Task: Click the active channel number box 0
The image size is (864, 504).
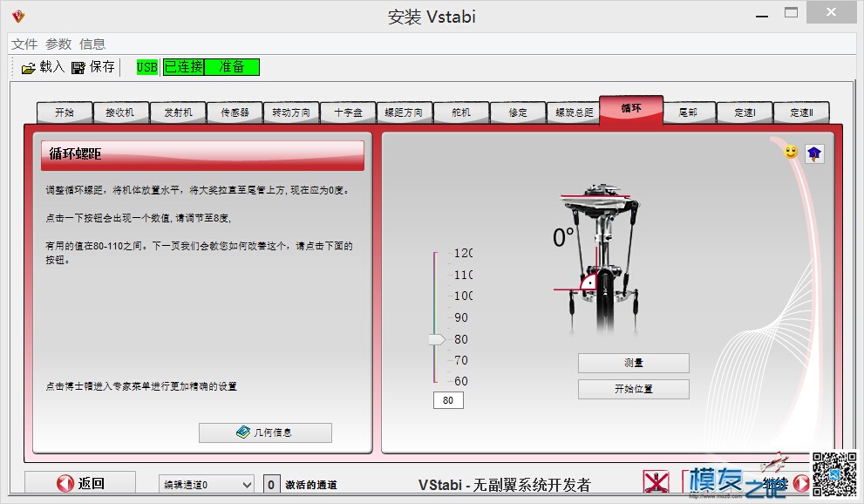Action: (271, 485)
